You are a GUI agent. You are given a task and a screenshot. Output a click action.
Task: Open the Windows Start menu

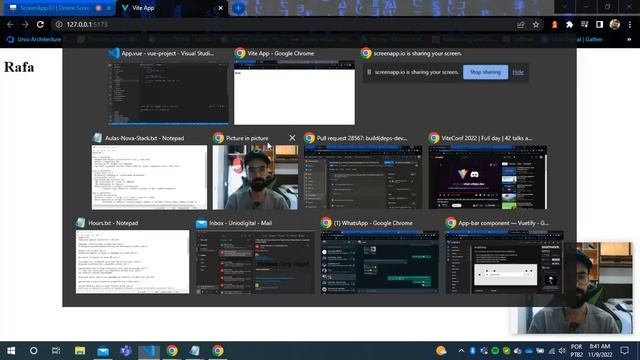[11, 351]
